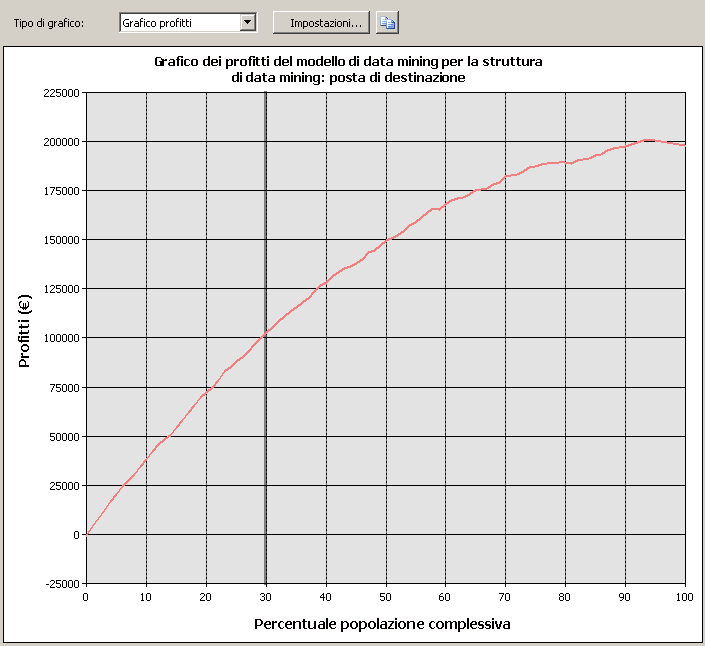
Task: Click the 10 tick label on X-axis
Action: tap(146, 597)
